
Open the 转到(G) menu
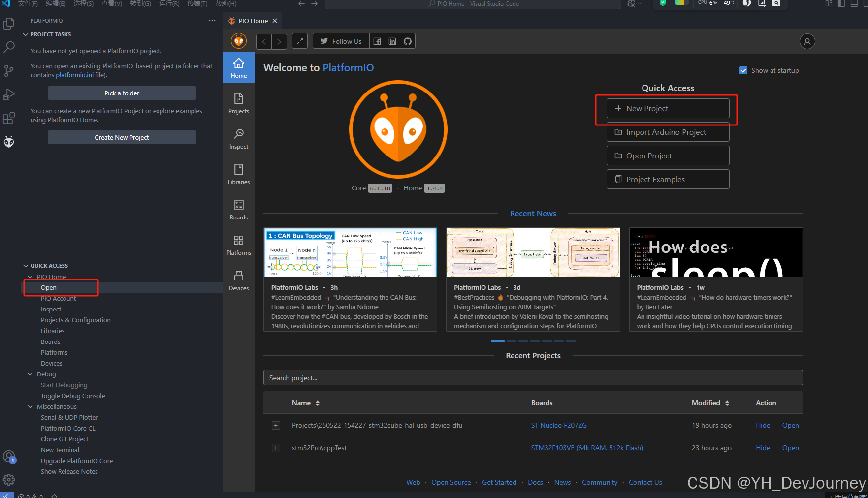(140, 3)
